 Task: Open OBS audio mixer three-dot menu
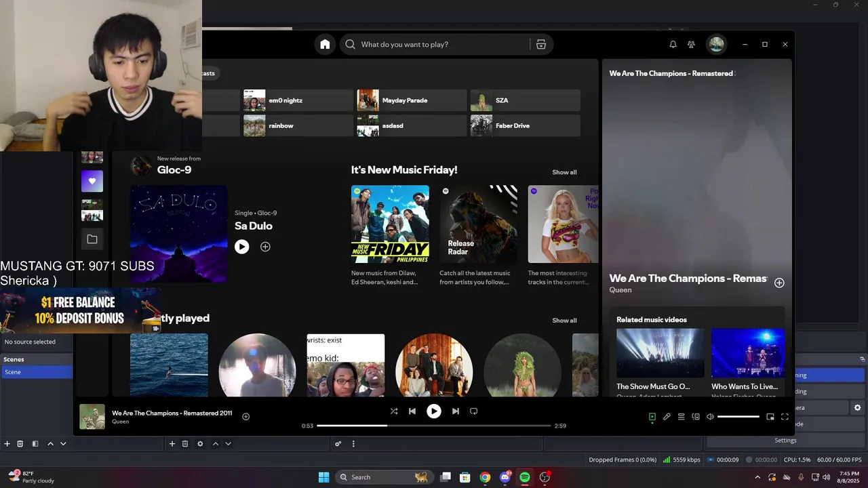(353, 444)
